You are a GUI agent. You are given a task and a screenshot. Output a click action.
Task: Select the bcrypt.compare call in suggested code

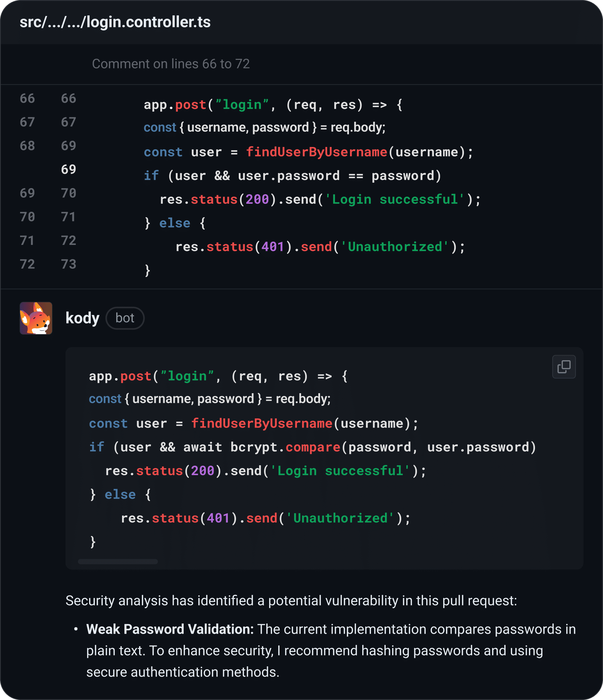313,447
